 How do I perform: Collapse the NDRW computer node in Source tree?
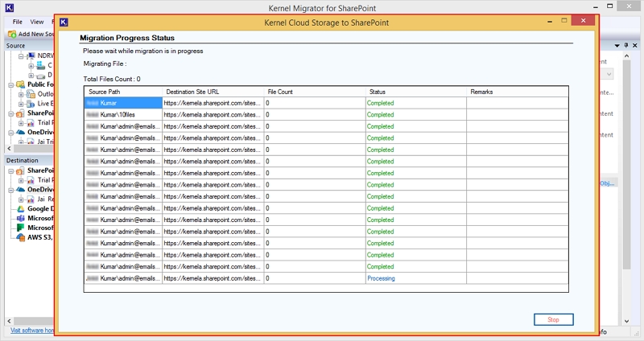coord(21,55)
